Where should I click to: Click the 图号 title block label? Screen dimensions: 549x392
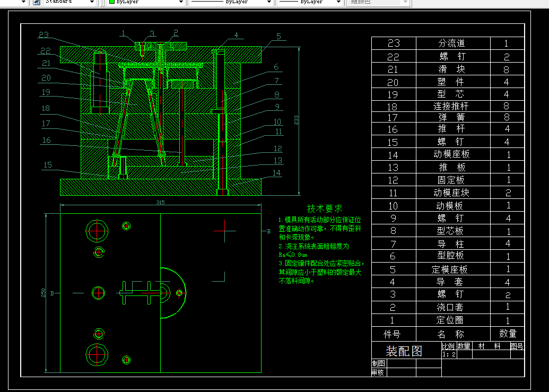[517, 346]
